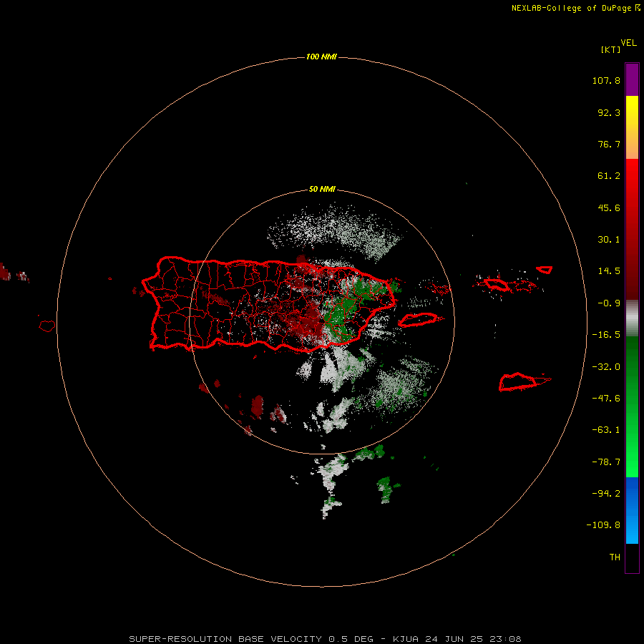The image size is (644, 644).
Task: Click the -63.1 legend value
Action: tap(606, 430)
